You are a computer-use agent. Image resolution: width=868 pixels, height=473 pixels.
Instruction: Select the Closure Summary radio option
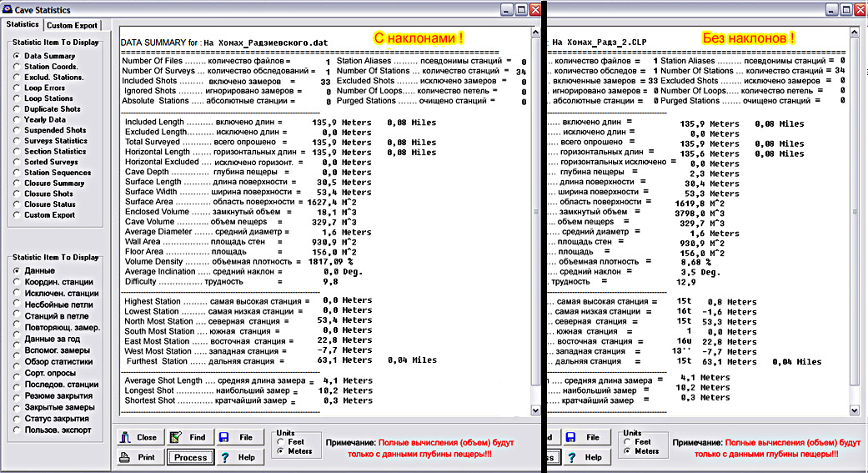coord(16,184)
